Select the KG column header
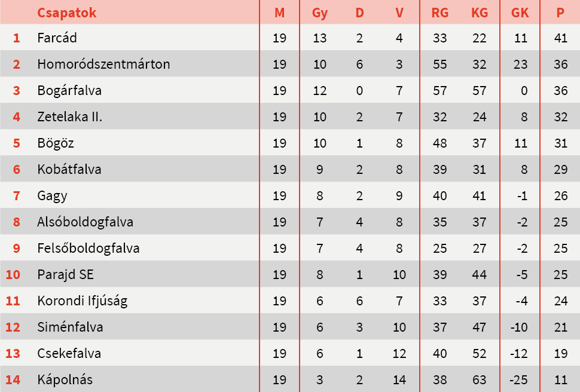The image size is (580, 392). point(479,13)
